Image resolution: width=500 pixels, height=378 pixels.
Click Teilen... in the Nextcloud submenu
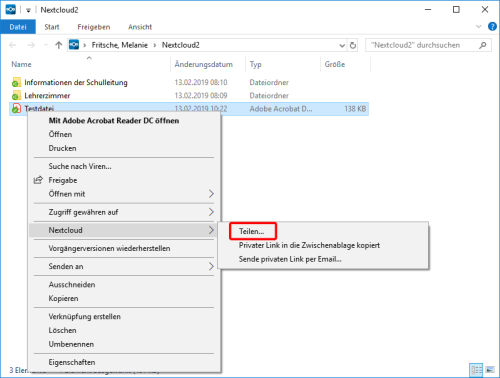point(251,231)
